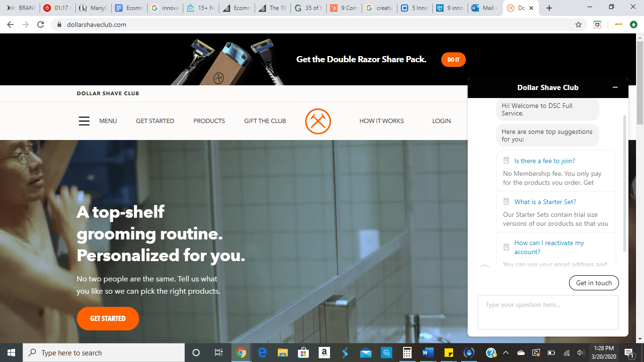Click the orange GET STARTED hero button

[x=108, y=319]
